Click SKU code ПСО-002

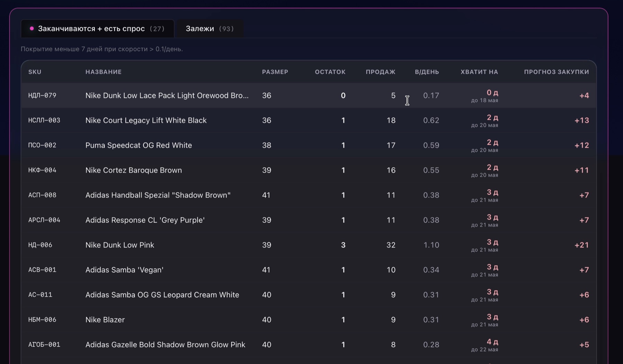point(42,145)
